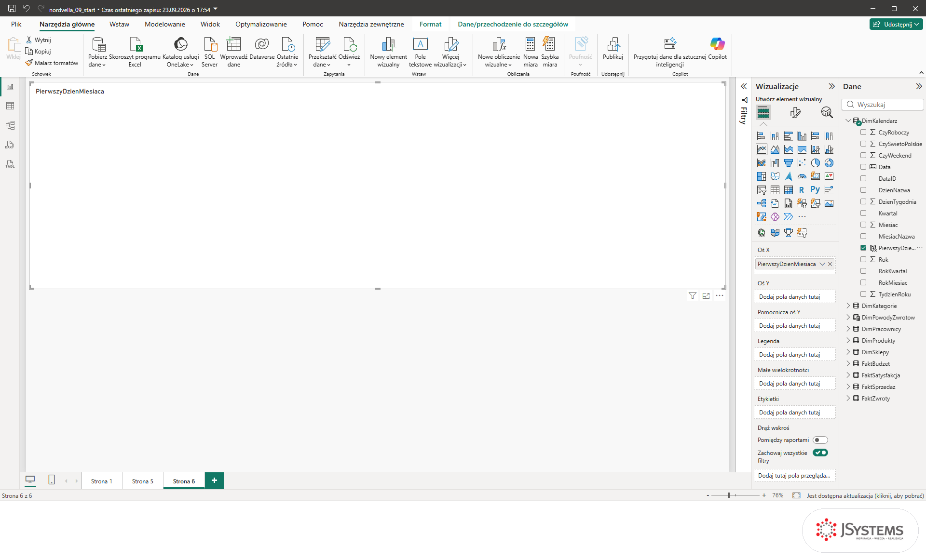
Task: Remove PierwszyDzienMiesiaca from Oś X
Action: click(830, 264)
